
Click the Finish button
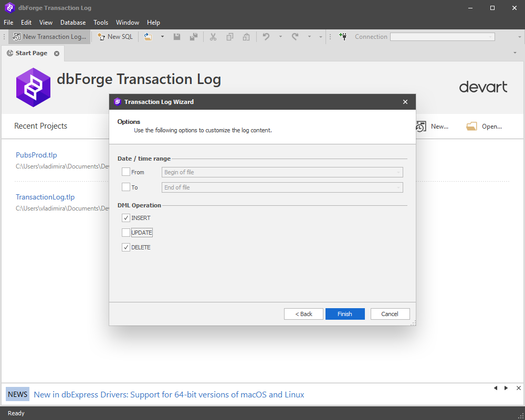point(345,314)
